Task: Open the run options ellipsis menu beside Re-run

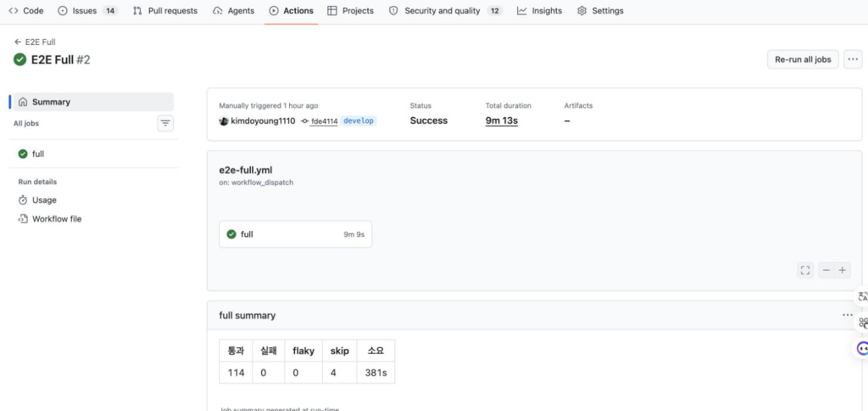Action: [853, 59]
